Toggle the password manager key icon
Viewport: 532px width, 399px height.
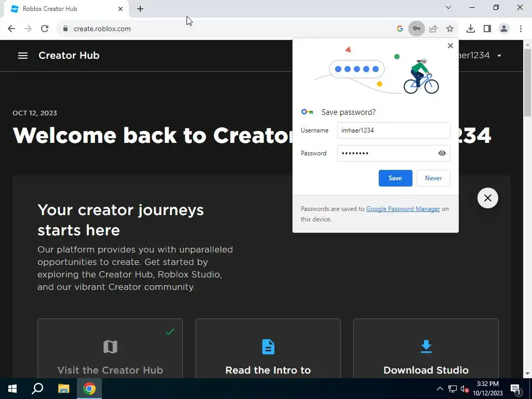click(x=416, y=29)
